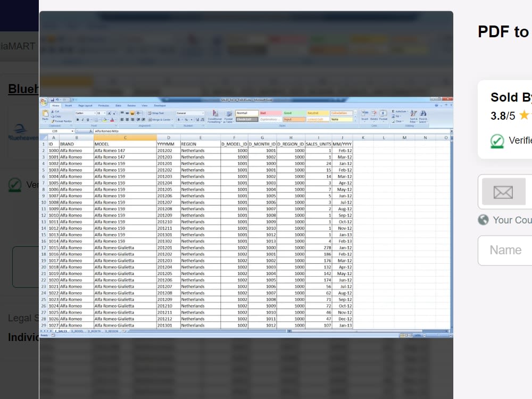Click the globe icon beside Your Country

483,220
